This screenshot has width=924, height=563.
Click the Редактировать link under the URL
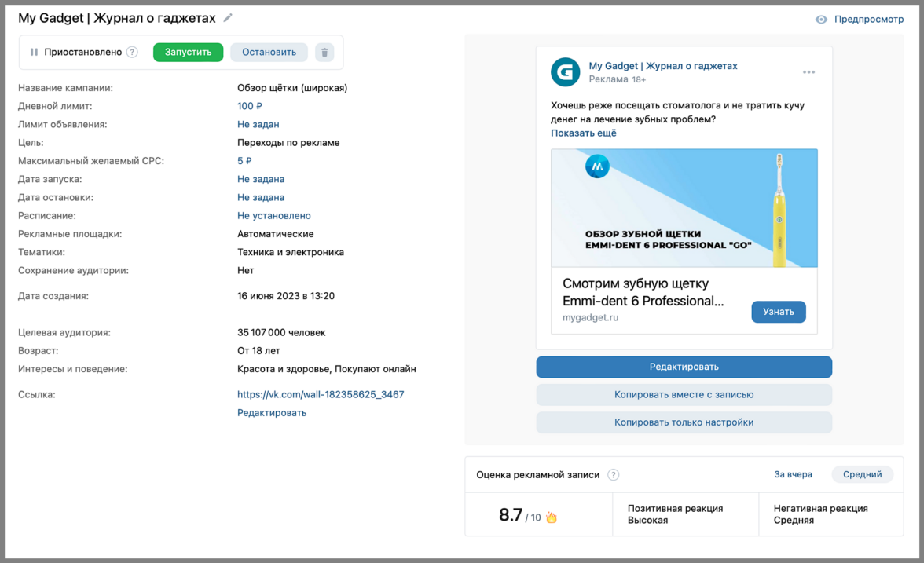[272, 413]
